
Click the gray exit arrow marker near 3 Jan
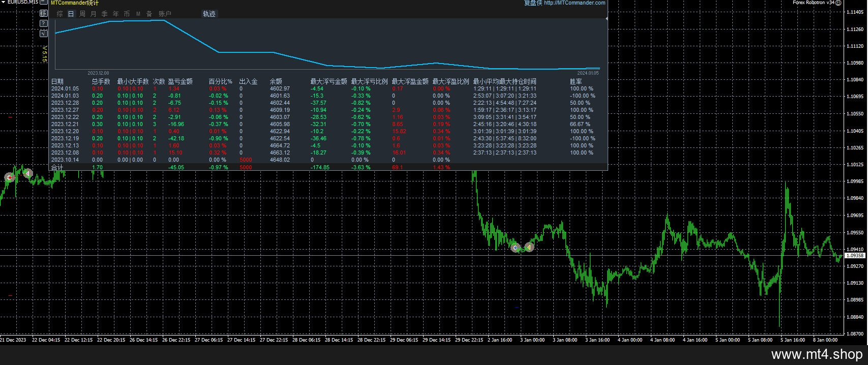529,247
